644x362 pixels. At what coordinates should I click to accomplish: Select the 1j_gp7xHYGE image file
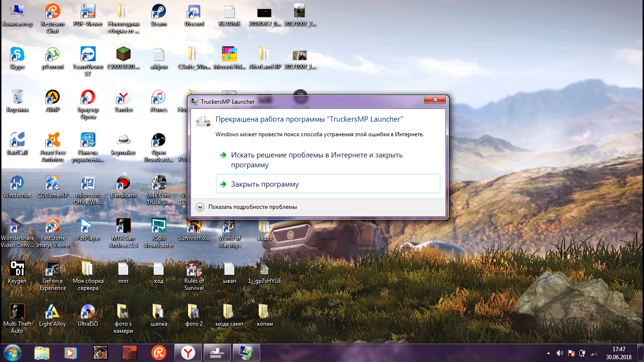264,273
